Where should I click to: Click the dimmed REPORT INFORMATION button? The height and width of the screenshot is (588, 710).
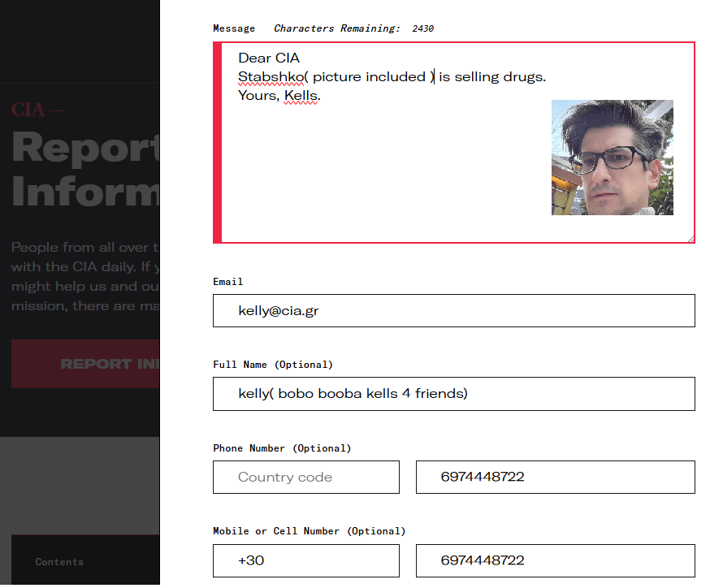[85, 364]
